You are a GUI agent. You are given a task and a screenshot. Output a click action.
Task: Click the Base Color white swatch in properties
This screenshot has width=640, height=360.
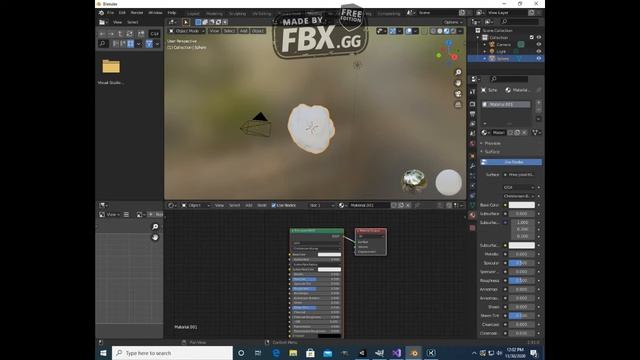pos(521,205)
